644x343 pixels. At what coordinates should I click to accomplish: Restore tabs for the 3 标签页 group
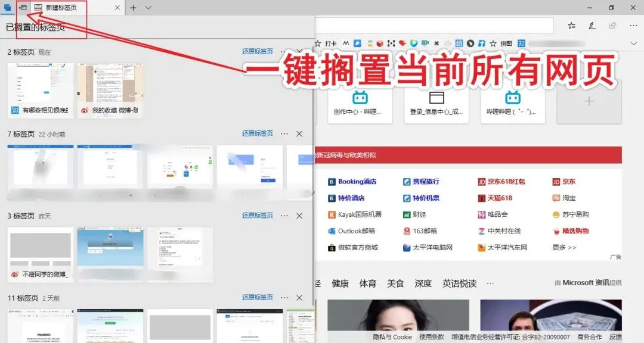(x=258, y=216)
